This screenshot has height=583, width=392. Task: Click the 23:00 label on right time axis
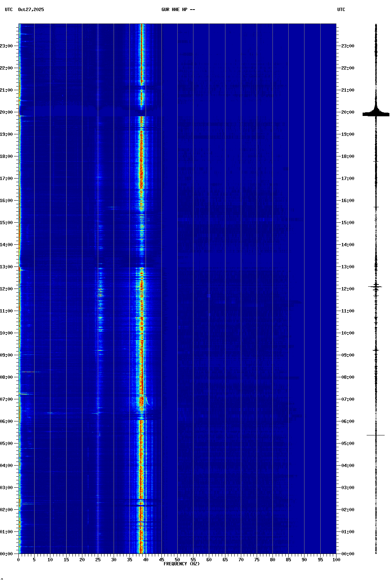(348, 46)
